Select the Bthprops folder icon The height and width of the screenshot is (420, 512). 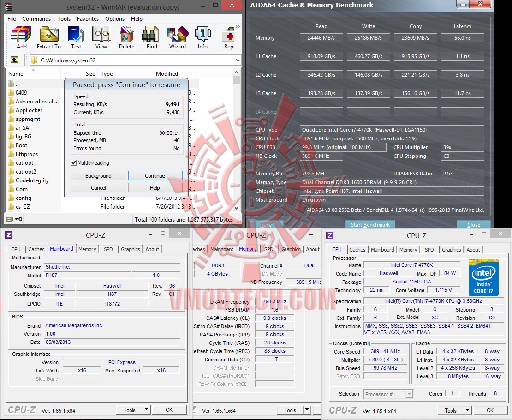(x=11, y=154)
